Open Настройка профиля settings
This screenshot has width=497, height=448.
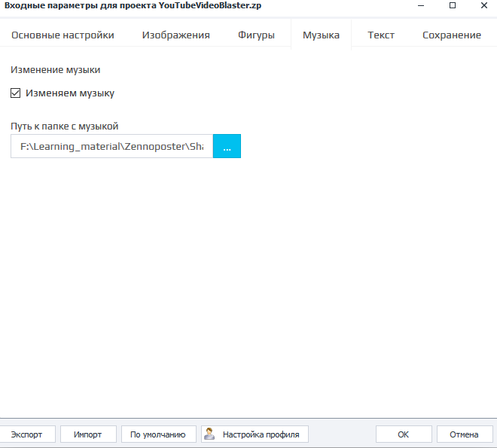(255, 434)
